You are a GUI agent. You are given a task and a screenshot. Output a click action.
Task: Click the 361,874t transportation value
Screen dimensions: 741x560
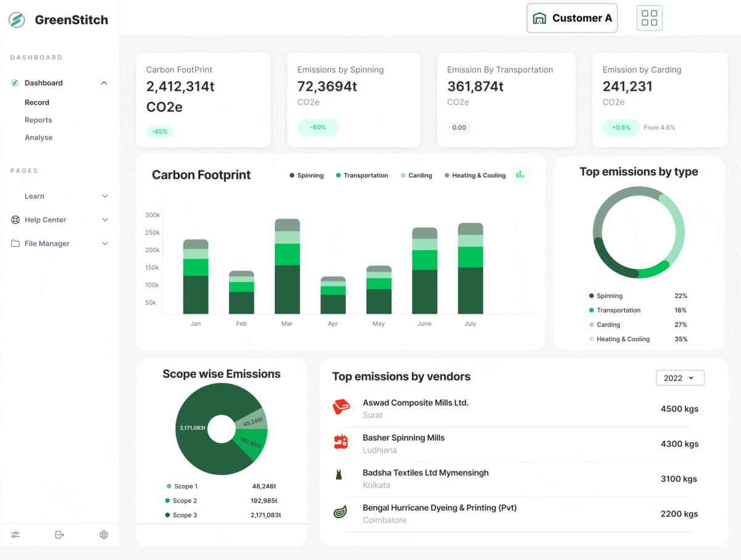point(475,86)
